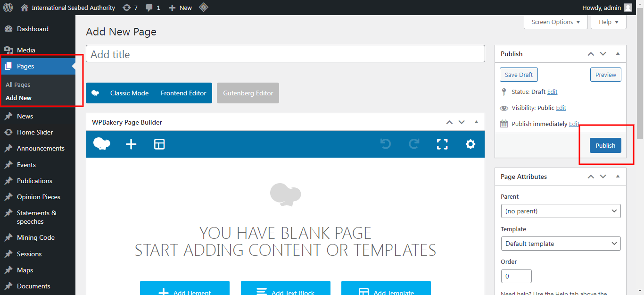Click the WPBakery Add Element plus icon
Viewport: 644px width, 295px height.
pyautogui.click(x=131, y=144)
